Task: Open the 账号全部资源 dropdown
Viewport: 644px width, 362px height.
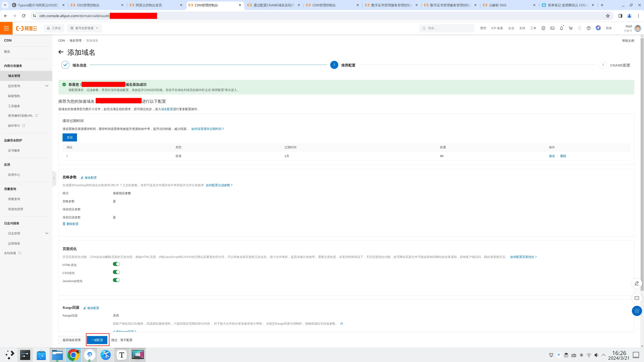Action: coord(84,28)
